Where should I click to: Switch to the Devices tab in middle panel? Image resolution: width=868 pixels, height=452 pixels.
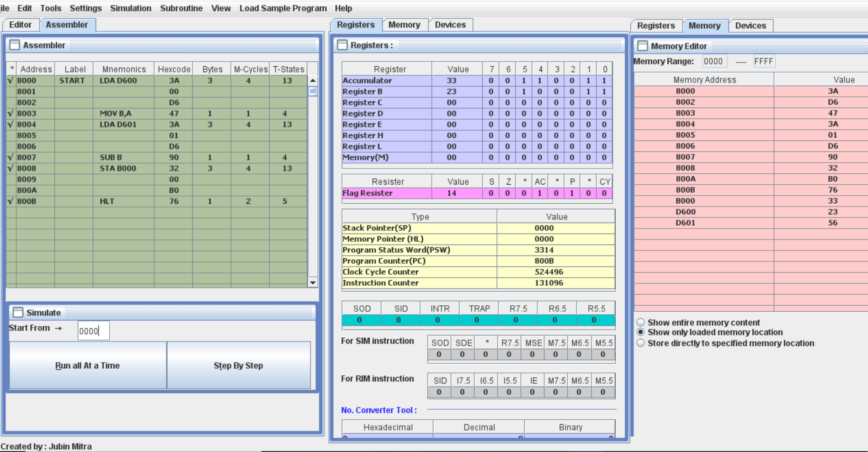[451, 25]
